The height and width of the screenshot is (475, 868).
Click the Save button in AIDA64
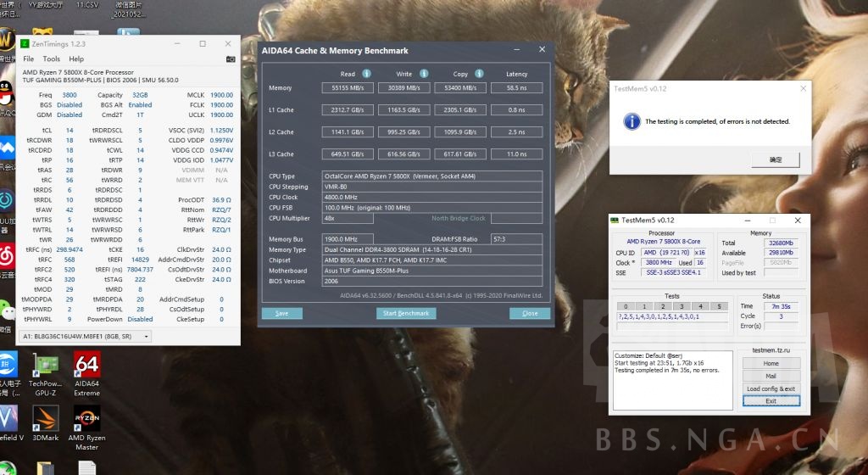281,313
